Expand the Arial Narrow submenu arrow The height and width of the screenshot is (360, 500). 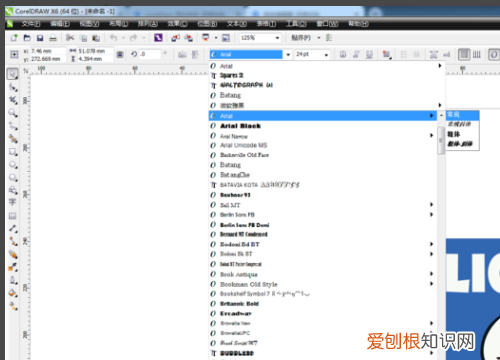point(431,135)
